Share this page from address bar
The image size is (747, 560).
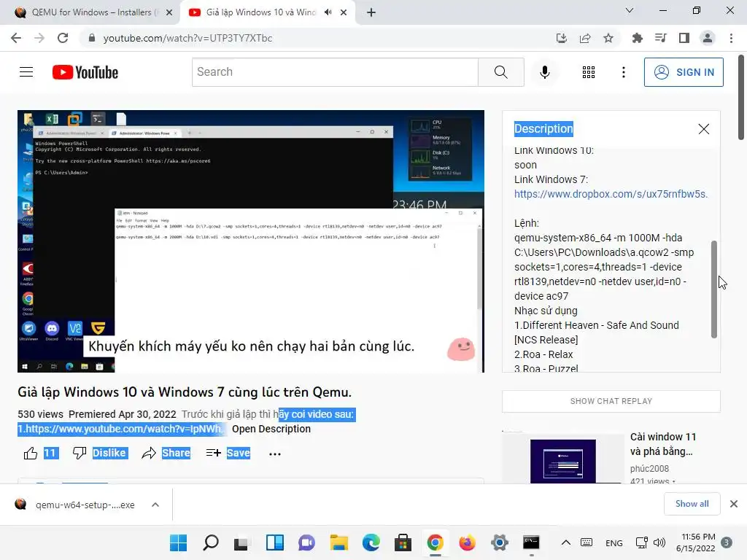coord(584,38)
